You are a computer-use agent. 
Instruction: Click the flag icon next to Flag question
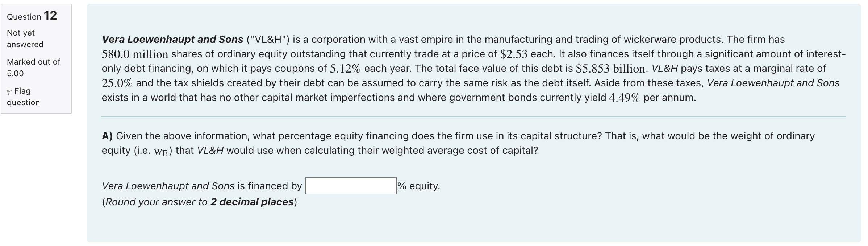click(10, 91)
